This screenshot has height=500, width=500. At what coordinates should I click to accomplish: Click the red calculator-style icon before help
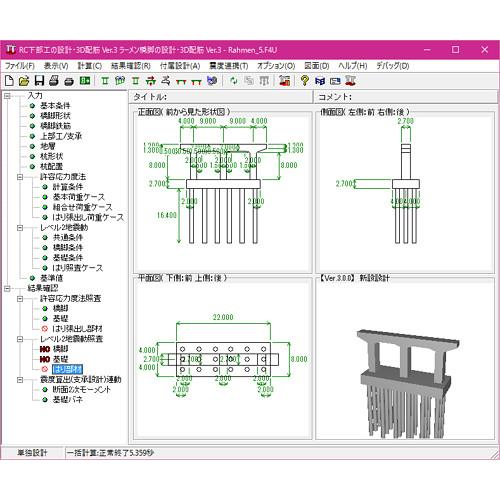pyautogui.click(x=284, y=81)
